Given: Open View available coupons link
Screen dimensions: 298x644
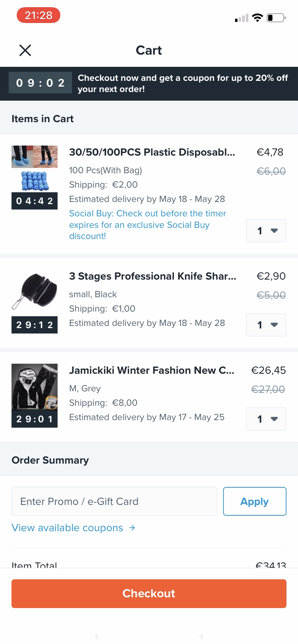Looking at the screenshot, I should tap(67, 528).
